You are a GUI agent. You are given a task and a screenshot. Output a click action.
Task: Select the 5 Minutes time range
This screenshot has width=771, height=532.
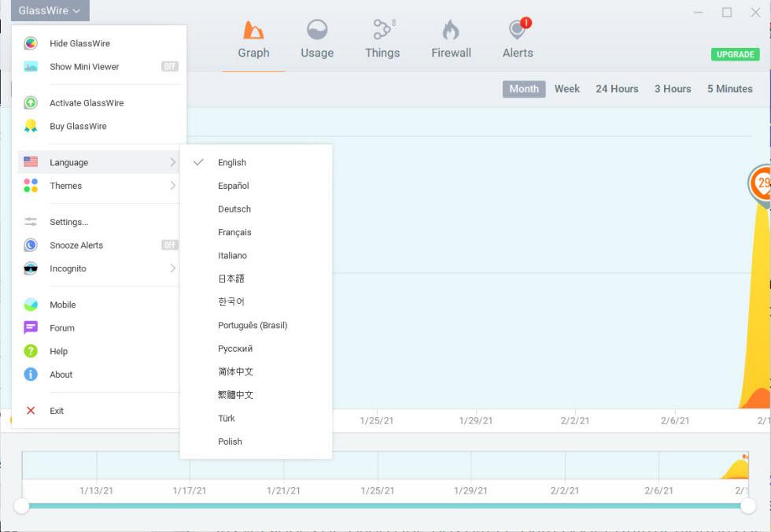(730, 89)
